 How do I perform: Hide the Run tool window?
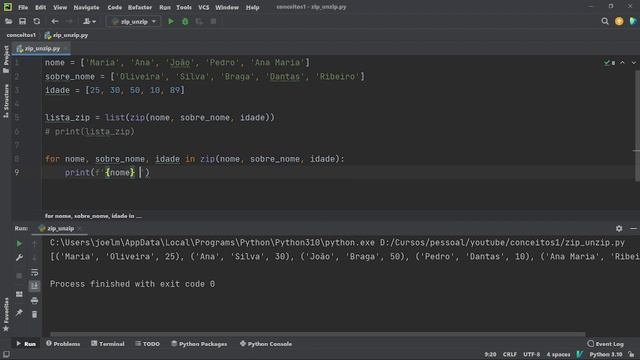(x=633, y=229)
